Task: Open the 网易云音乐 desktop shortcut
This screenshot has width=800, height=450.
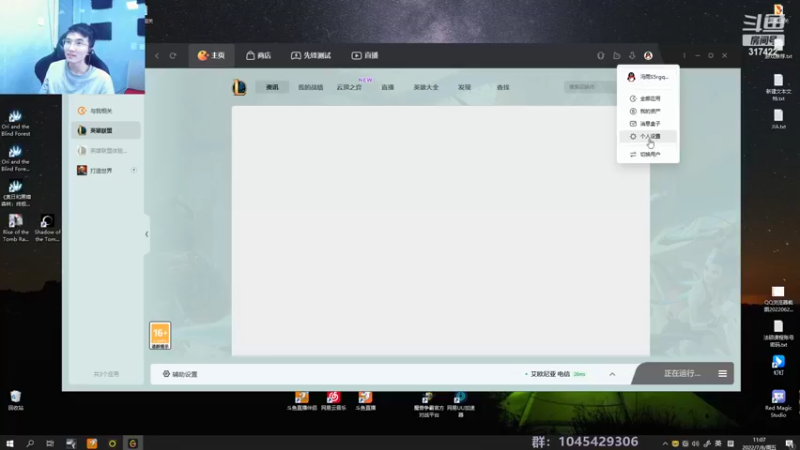Action: click(x=333, y=401)
